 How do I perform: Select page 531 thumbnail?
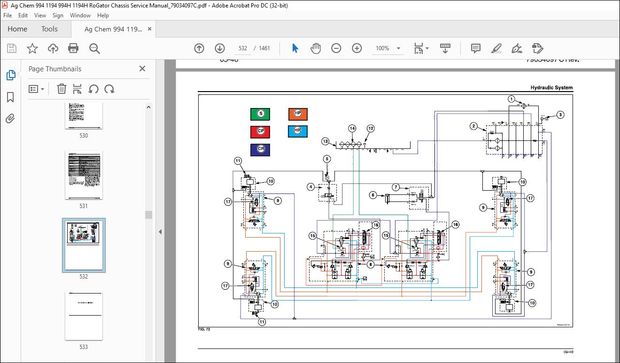tap(83, 176)
